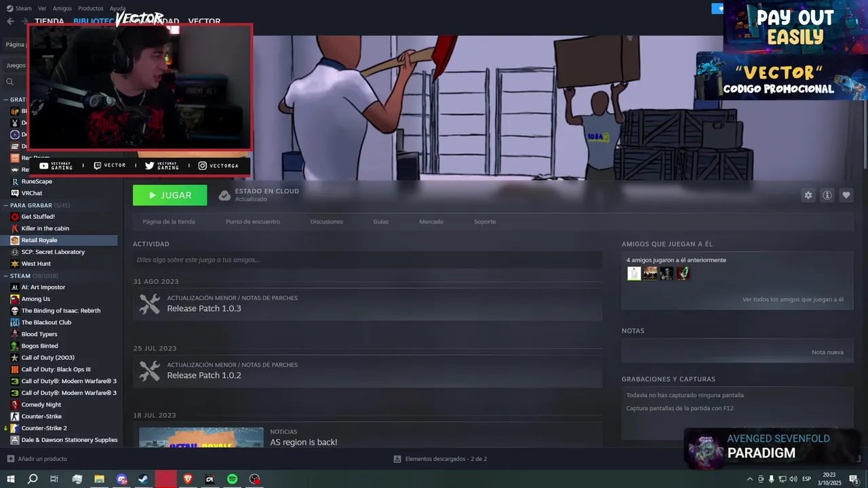Collapse the GRATIS category in sidebar
Image resolution: width=868 pixels, height=488 pixels.
click(x=5, y=100)
